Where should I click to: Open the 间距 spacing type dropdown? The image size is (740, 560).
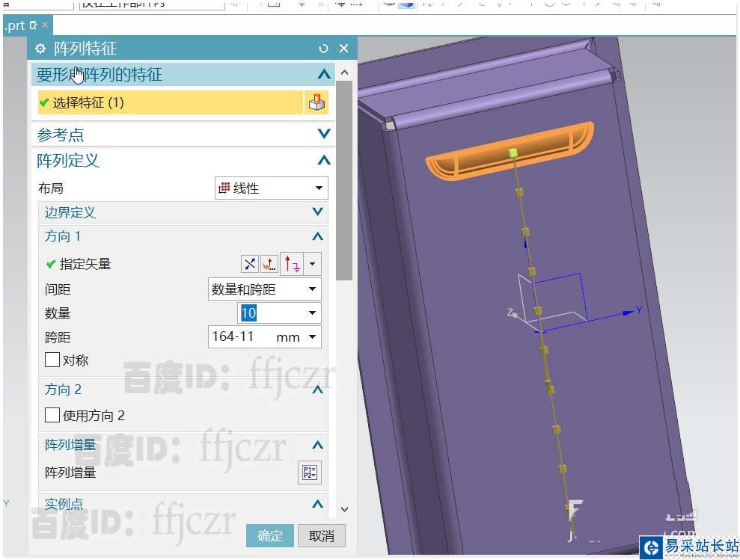[265, 289]
